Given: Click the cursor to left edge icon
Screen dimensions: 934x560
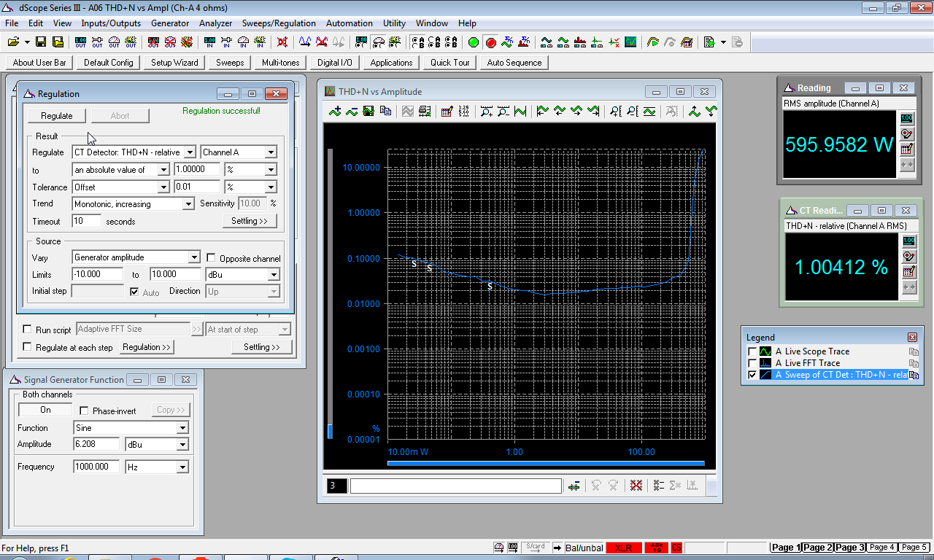Looking at the screenshot, I should point(542,112).
